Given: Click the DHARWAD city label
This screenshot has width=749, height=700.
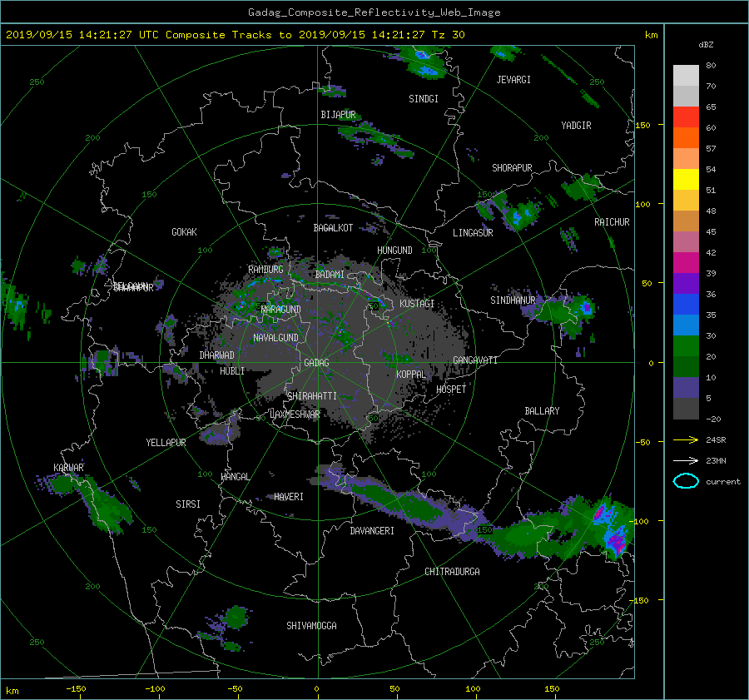Looking at the screenshot, I should pyautogui.click(x=216, y=355).
